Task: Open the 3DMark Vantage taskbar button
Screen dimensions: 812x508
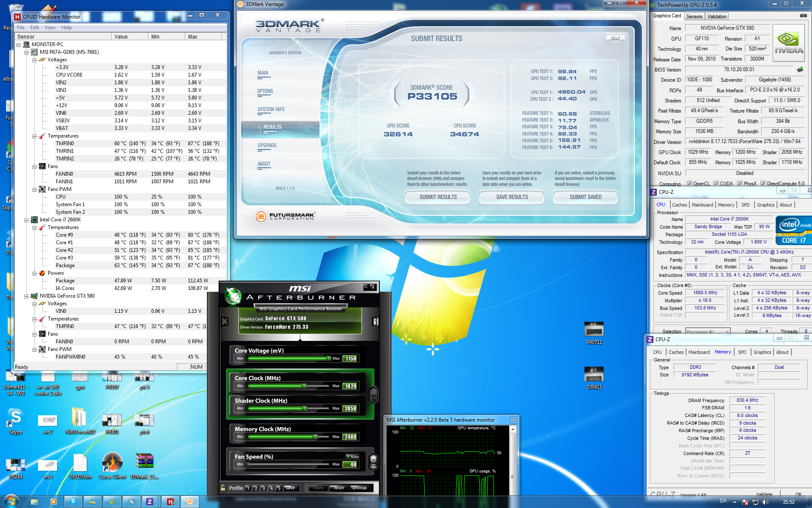Action: pyautogui.click(x=190, y=502)
